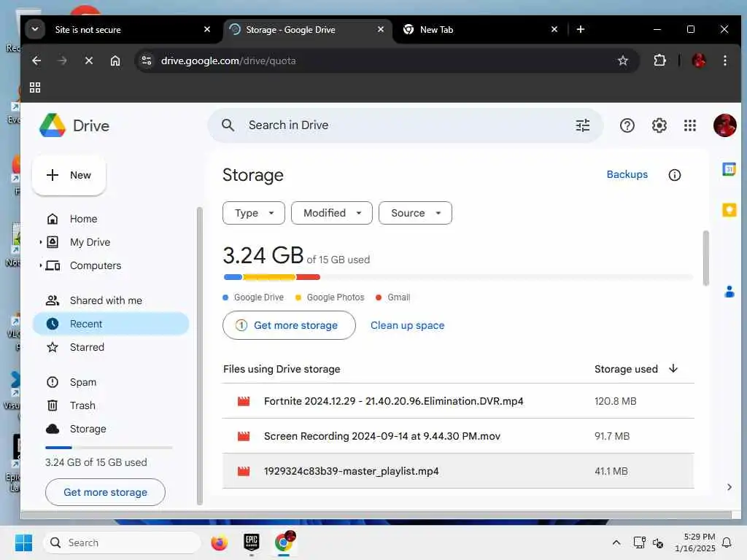Screen dimensions: 747x560
Task: Open Storage in the Drive sidebar
Action: coord(111,429)
